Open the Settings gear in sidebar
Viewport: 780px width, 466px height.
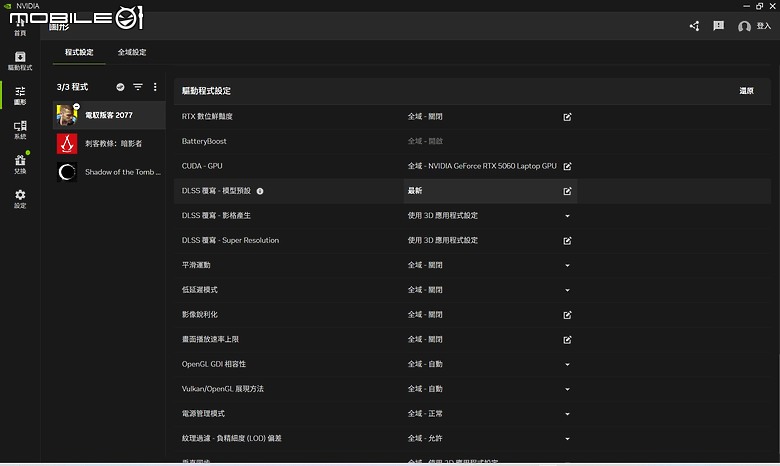click(20, 198)
